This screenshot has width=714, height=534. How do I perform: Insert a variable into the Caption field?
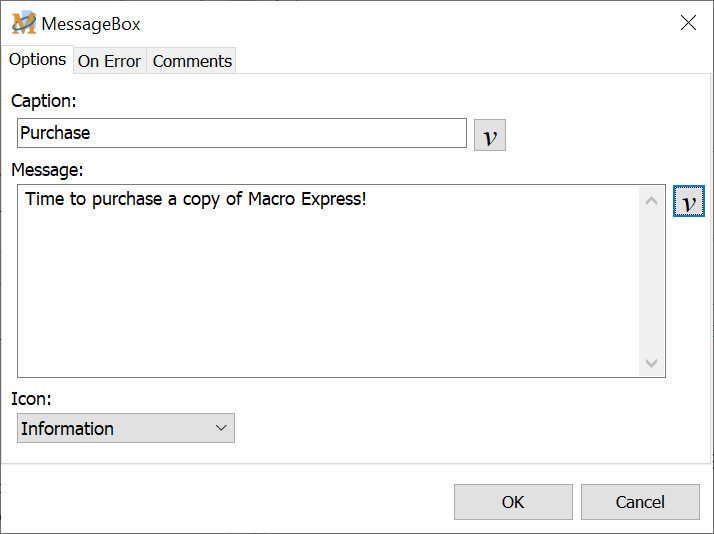click(489, 135)
